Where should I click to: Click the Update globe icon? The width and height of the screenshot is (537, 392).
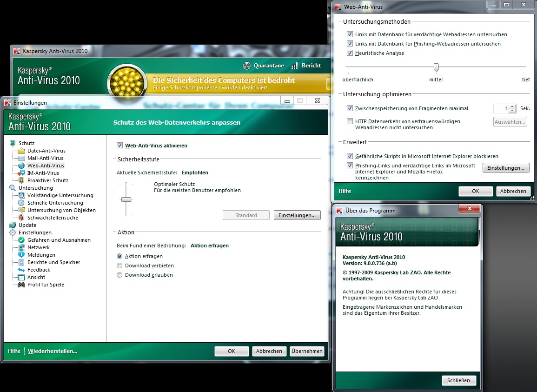pos(13,225)
